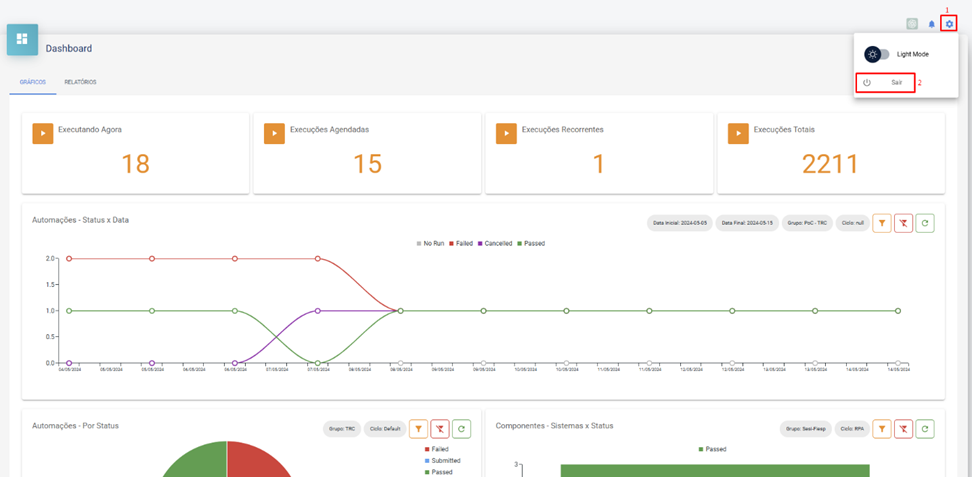This screenshot has width=972, height=477.
Task: Click the Dashboard grid logo icon
Action: pos(22,40)
